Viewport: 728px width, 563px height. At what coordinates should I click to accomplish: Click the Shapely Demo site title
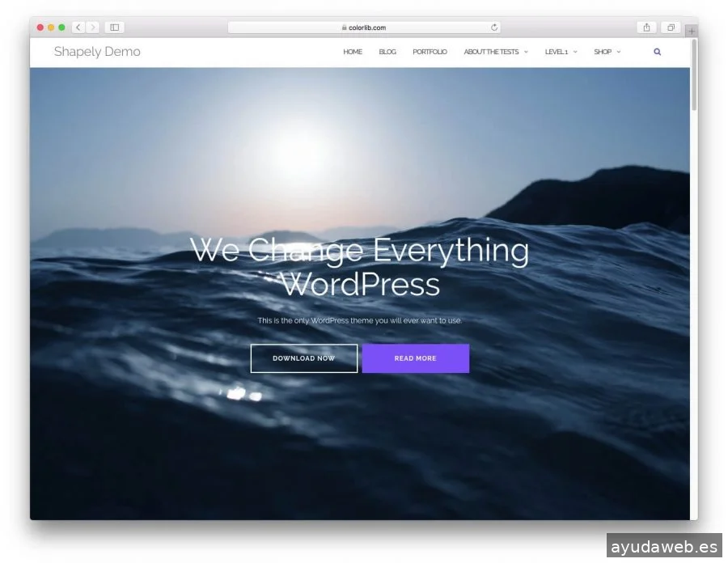[x=97, y=52]
